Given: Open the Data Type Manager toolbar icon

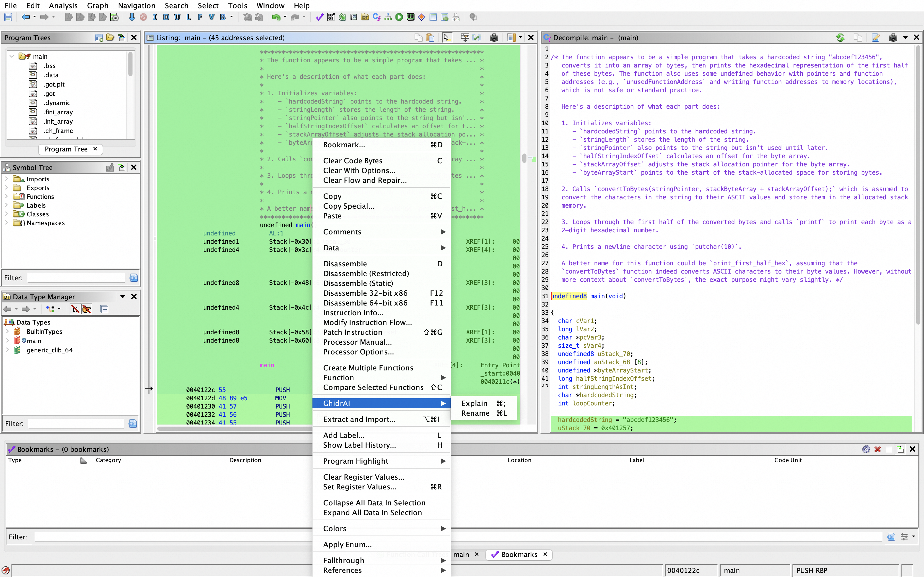Looking at the screenshot, I should click(x=365, y=17).
